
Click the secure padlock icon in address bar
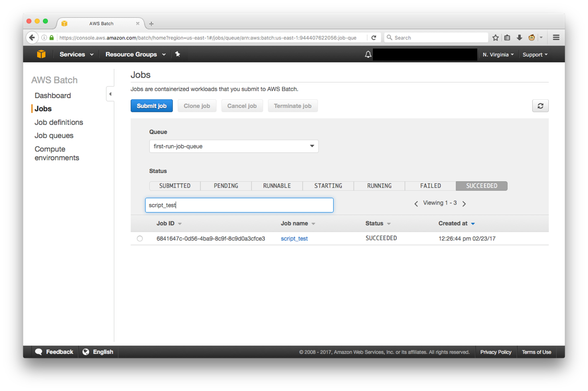coord(52,38)
